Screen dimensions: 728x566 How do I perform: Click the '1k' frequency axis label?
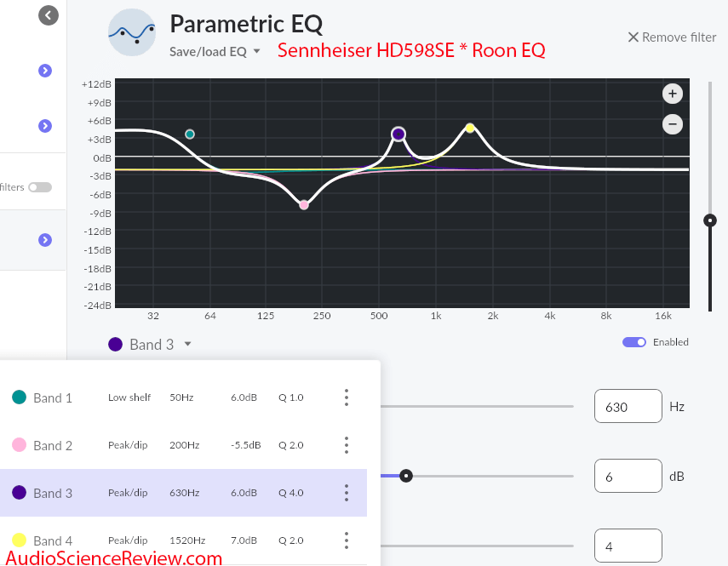pyautogui.click(x=436, y=316)
